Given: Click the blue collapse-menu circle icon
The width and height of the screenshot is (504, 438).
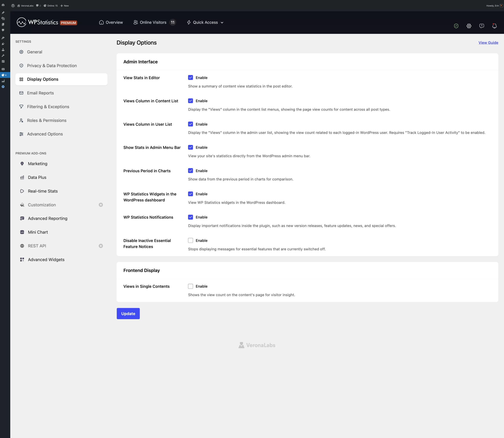Looking at the screenshot, I should coord(3,87).
